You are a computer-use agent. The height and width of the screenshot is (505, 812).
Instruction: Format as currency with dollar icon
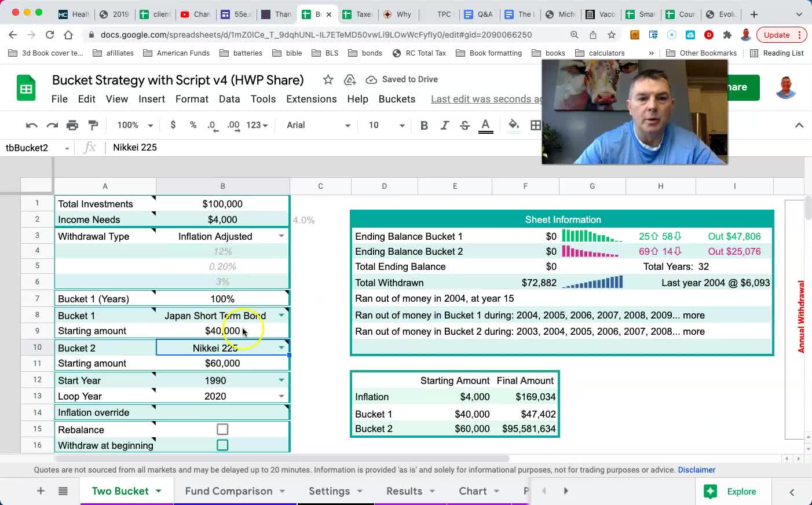pos(173,125)
